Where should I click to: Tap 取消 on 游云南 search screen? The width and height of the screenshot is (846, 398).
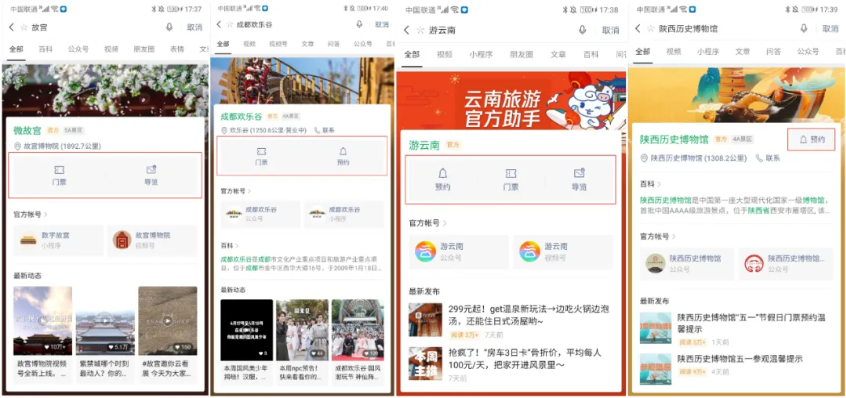tap(611, 30)
